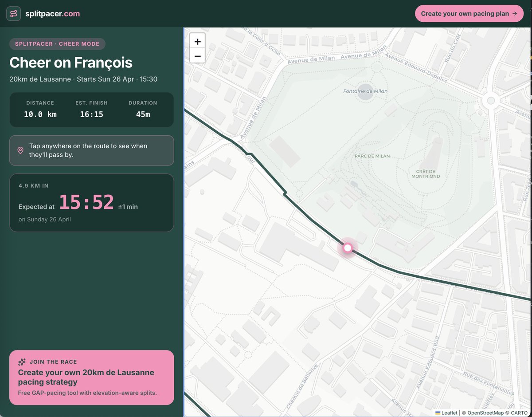
Task: Click the 45m duration value
Action: pyautogui.click(x=143, y=114)
